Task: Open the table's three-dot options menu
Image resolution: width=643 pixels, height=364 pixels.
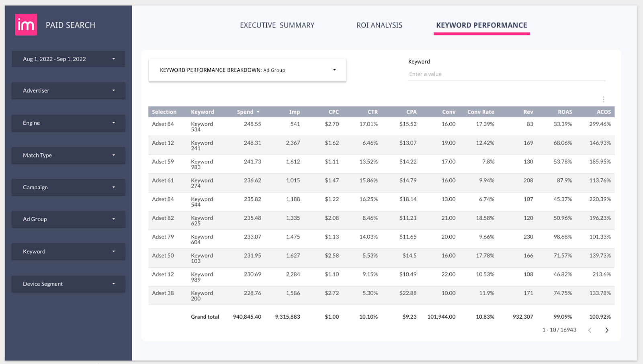Action: pyautogui.click(x=603, y=99)
